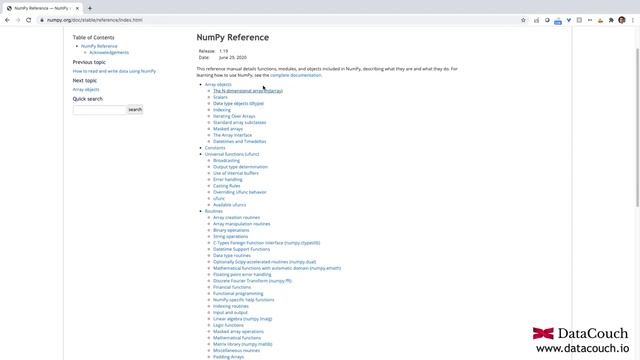Open 'Discrete Fourier Transform (numpy.fft)' link
The height and width of the screenshot is (360, 640).
click(x=252, y=280)
